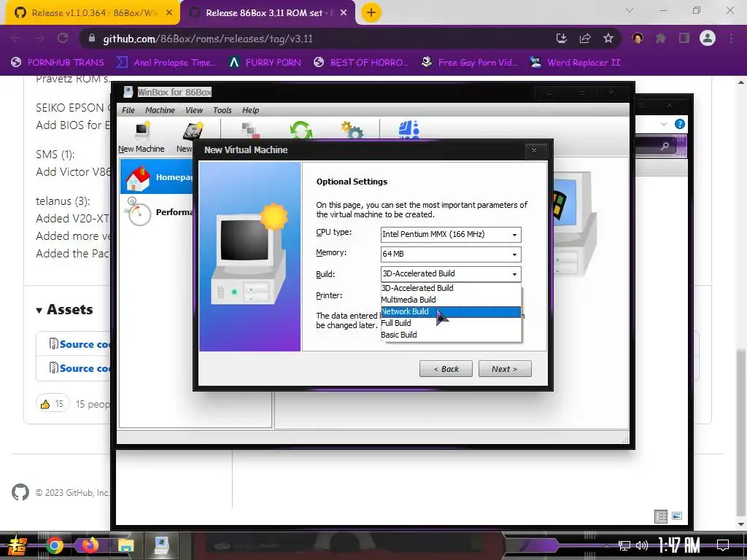Expand the ribbon chevron in background window
747x560 pixels.
[x=664, y=124]
